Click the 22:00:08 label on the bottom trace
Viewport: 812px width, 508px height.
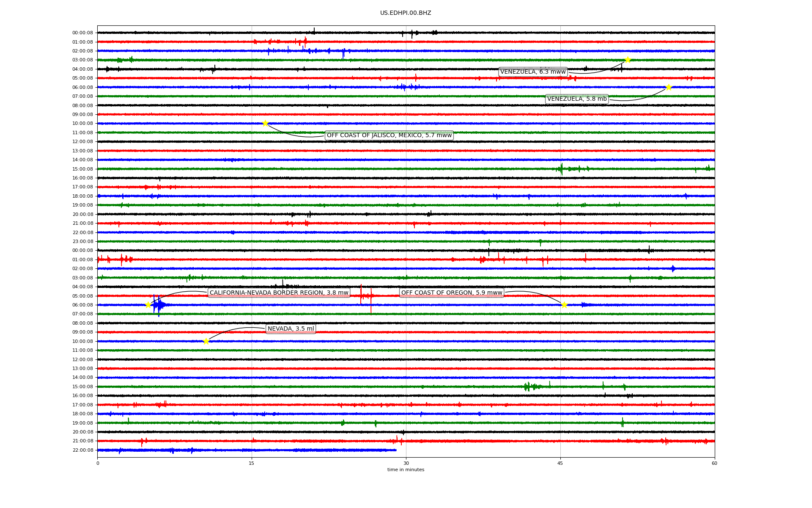82,450
